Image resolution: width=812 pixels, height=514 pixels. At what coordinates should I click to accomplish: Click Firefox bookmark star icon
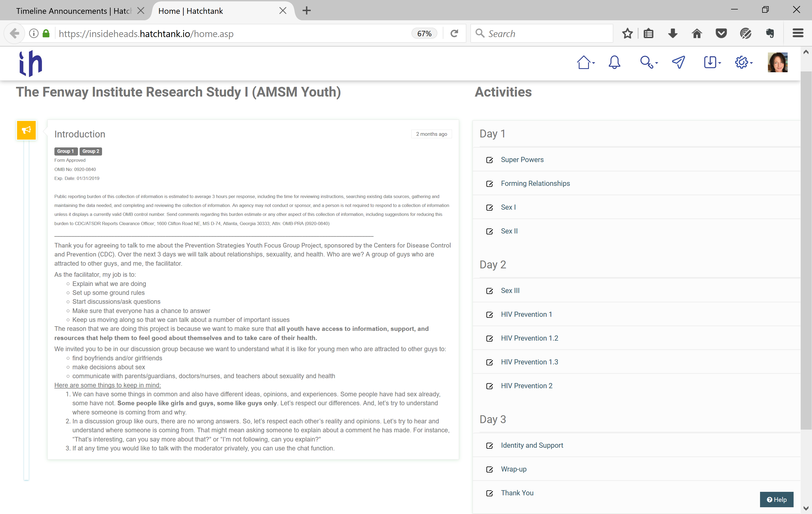627,33
